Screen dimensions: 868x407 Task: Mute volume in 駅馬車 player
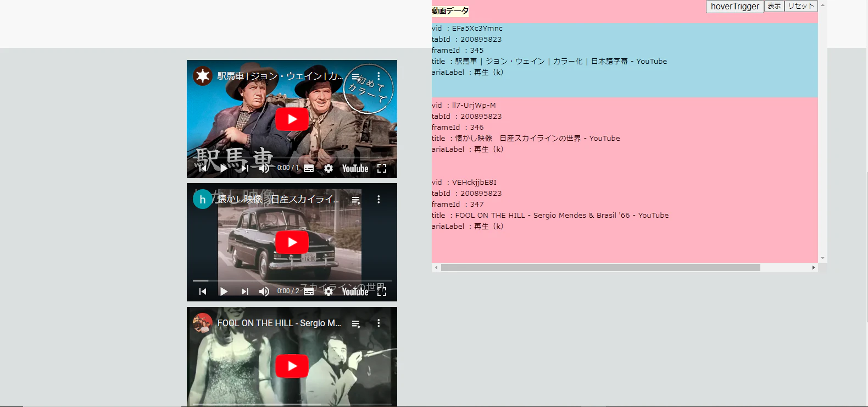point(264,168)
